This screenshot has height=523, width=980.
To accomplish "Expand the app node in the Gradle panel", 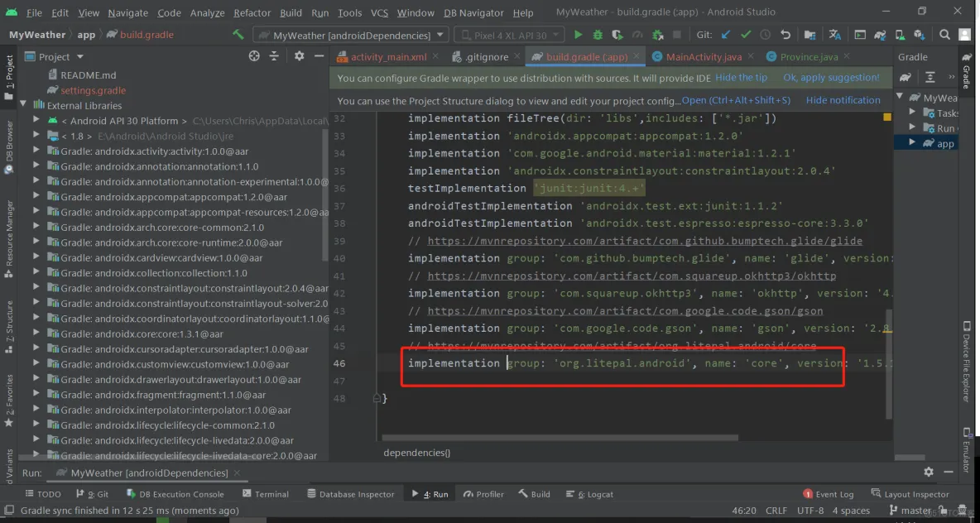I will [x=912, y=143].
